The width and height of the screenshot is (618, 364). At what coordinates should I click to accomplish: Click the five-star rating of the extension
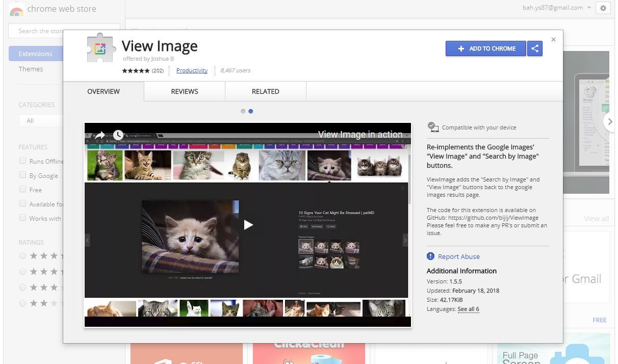(x=136, y=70)
